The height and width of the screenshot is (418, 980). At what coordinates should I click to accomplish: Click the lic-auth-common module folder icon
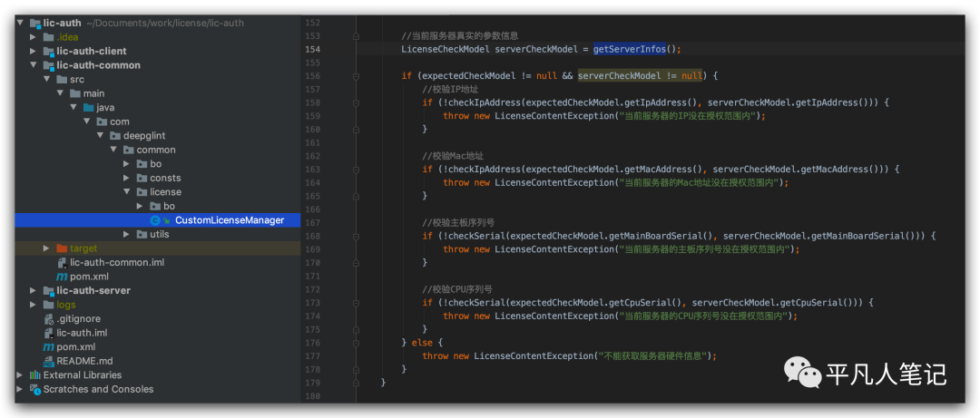[48, 65]
